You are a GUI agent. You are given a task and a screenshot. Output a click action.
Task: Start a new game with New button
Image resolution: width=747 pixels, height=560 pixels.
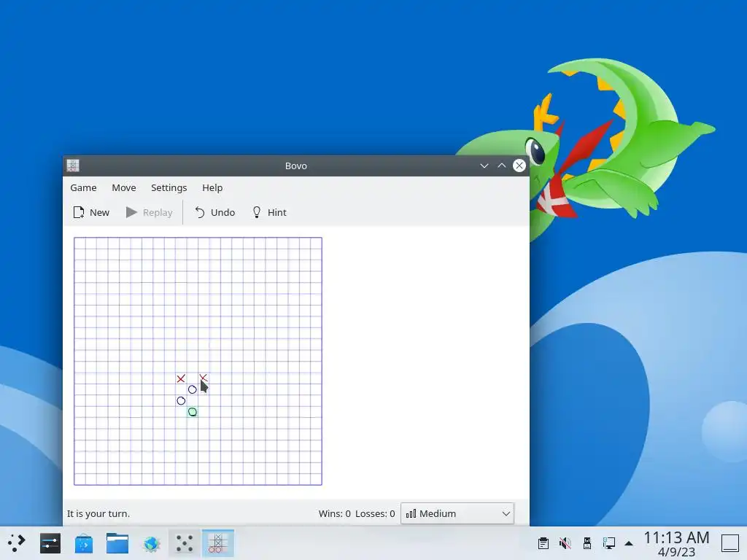pyautogui.click(x=91, y=212)
